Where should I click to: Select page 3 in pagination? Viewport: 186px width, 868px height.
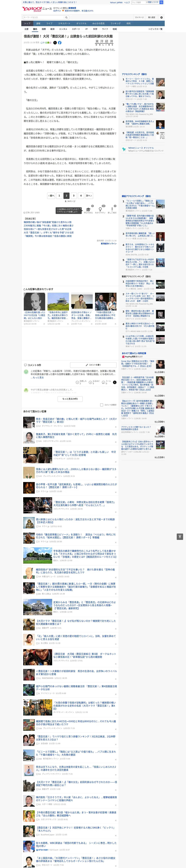tap(74, 195)
